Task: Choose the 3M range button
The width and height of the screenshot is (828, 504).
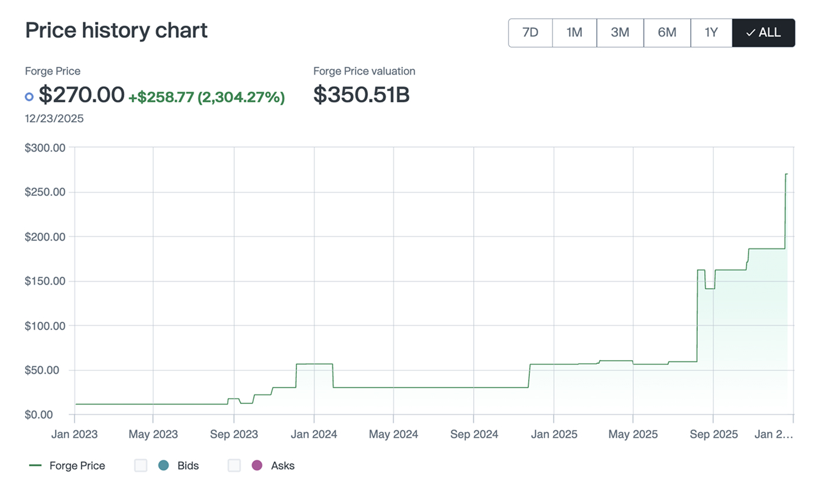Action: pyautogui.click(x=620, y=33)
